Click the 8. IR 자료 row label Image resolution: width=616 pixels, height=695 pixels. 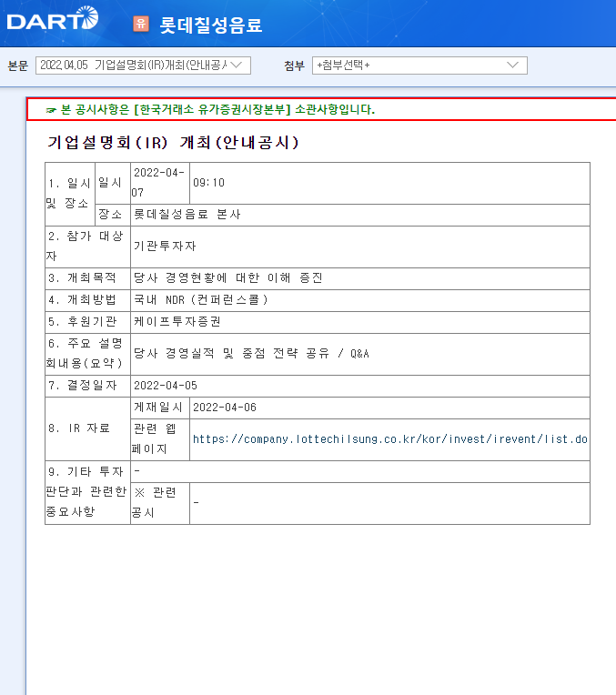(88, 429)
